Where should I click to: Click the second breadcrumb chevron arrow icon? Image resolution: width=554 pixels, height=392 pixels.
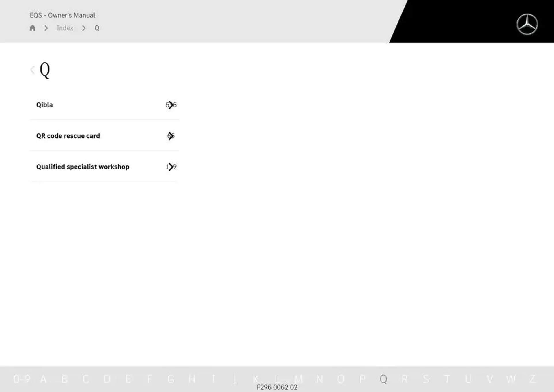[83, 28]
